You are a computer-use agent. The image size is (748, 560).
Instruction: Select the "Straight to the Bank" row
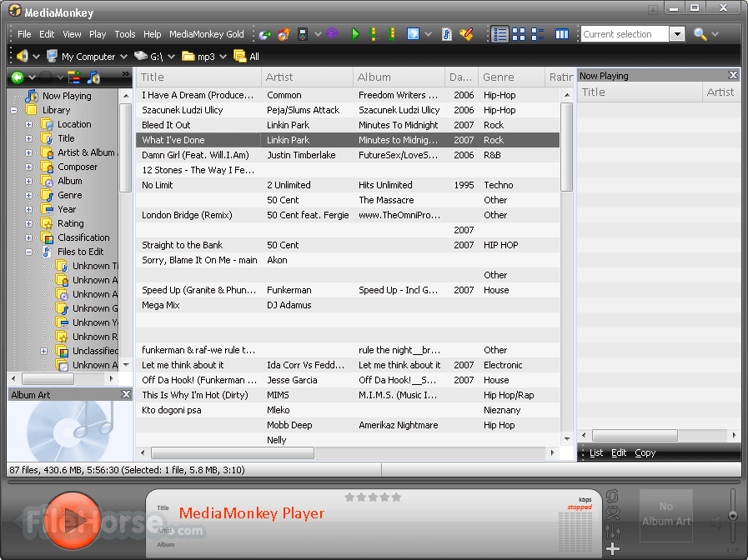coord(348,245)
